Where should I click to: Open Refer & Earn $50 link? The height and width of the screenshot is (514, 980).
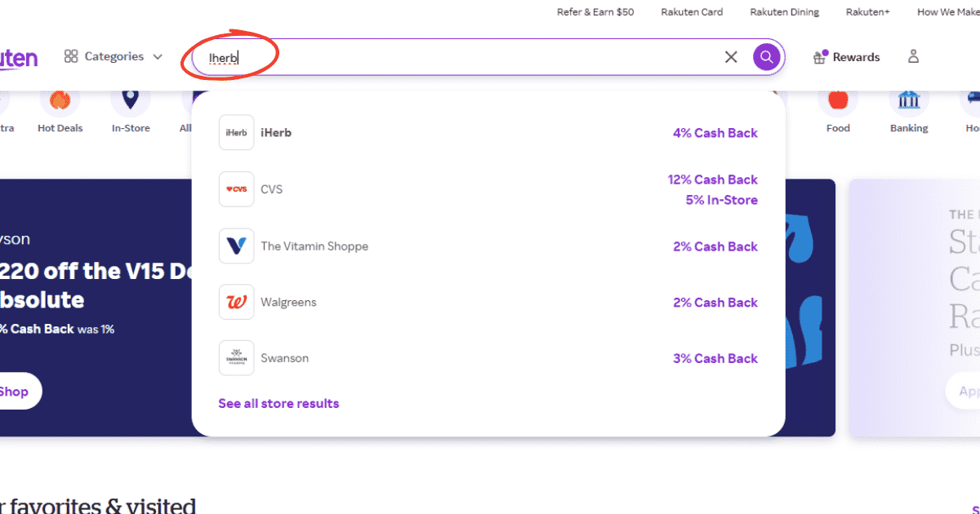coord(595,12)
